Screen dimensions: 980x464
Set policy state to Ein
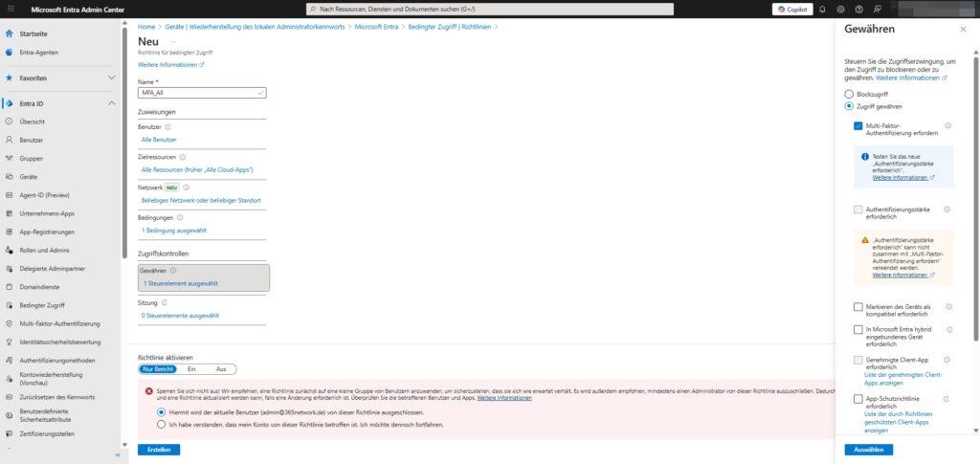pyautogui.click(x=191, y=369)
